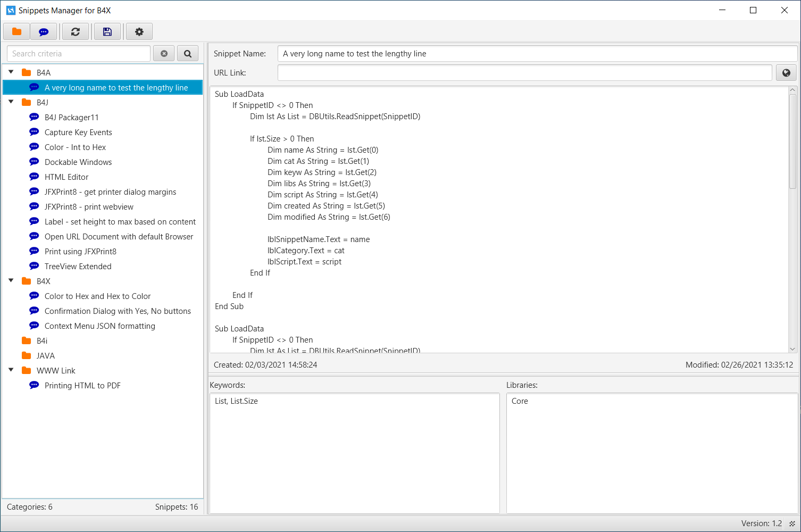Screen dimensions: 801x532
Task: Click the refresh toolbar button
Action: point(76,32)
